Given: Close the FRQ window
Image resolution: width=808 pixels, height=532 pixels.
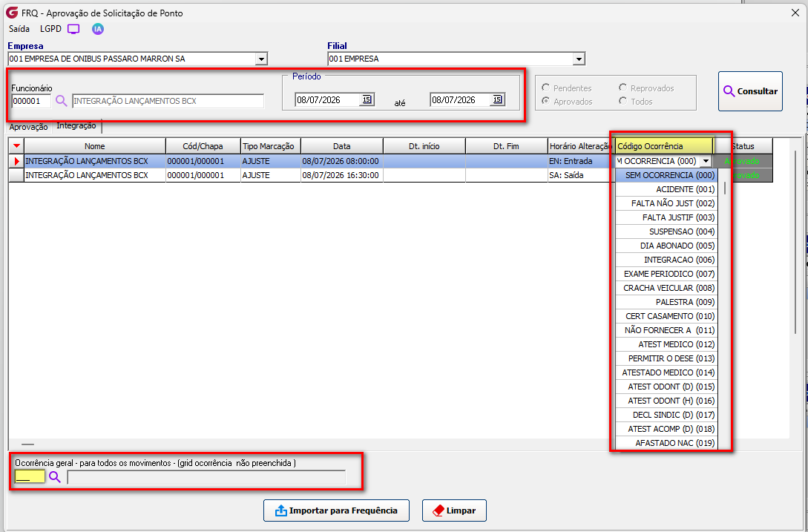Looking at the screenshot, I should coord(795,13).
